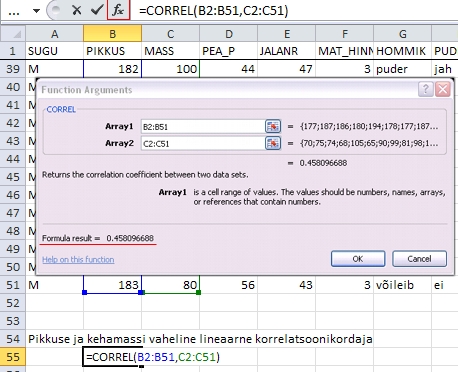Click the formula bar text
Image resolution: width=458 pixels, height=372 pixels.
[x=213, y=11]
